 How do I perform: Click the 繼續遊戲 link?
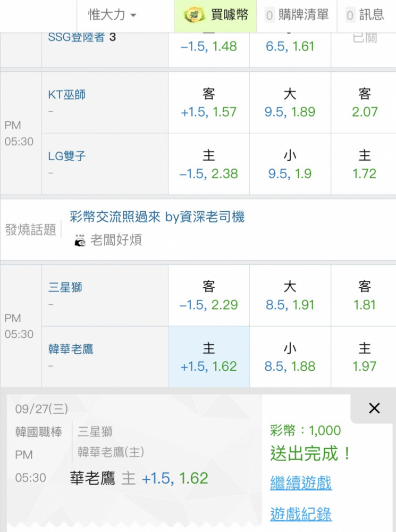click(x=301, y=483)
